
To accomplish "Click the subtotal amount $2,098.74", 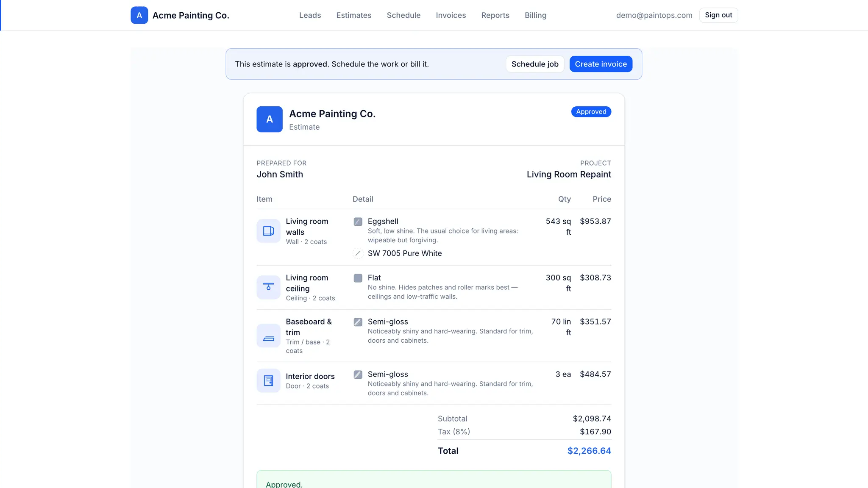I will pyautogui.click(x=592, y=419).
